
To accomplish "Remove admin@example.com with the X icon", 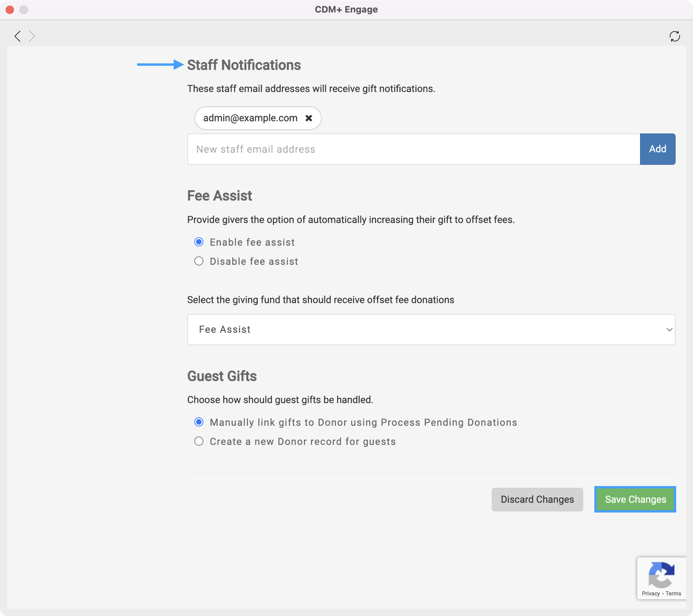I will tap(308, 118).
